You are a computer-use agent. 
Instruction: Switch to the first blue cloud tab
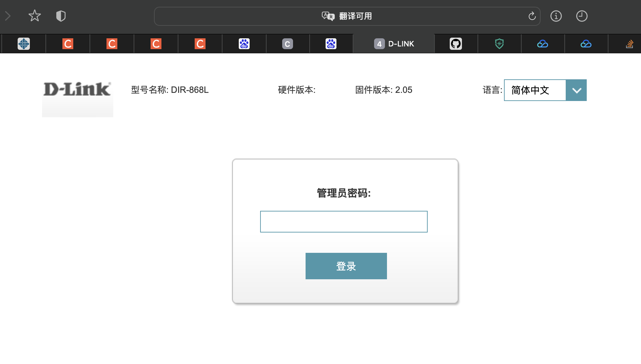pos(543,44)
